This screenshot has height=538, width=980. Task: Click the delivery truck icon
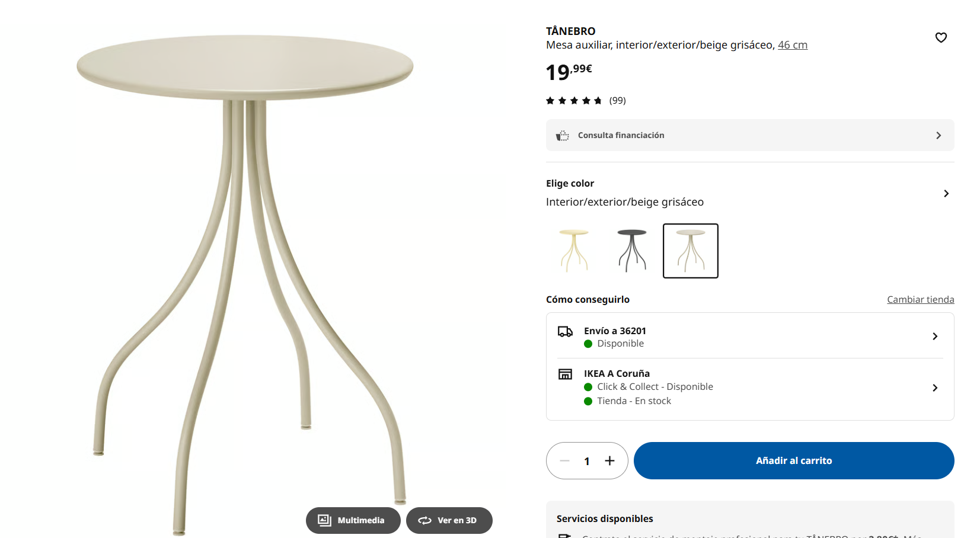tap(565, 331)
